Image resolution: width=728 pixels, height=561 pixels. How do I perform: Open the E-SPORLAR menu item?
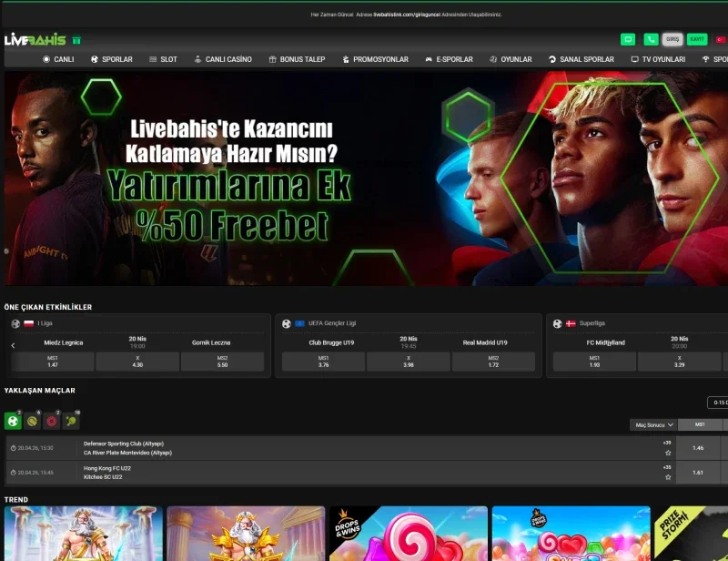[x=449, y=59]
